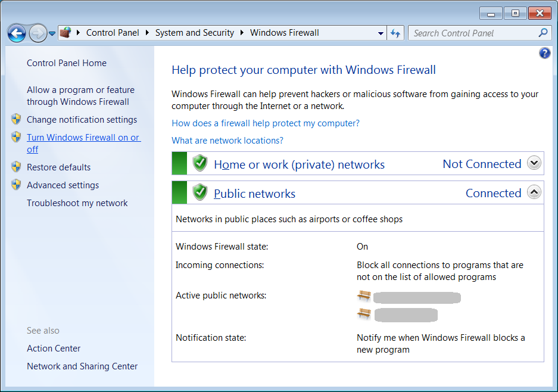
Task: Click the search magnifier icon
Action: click(x=543, y=33)
